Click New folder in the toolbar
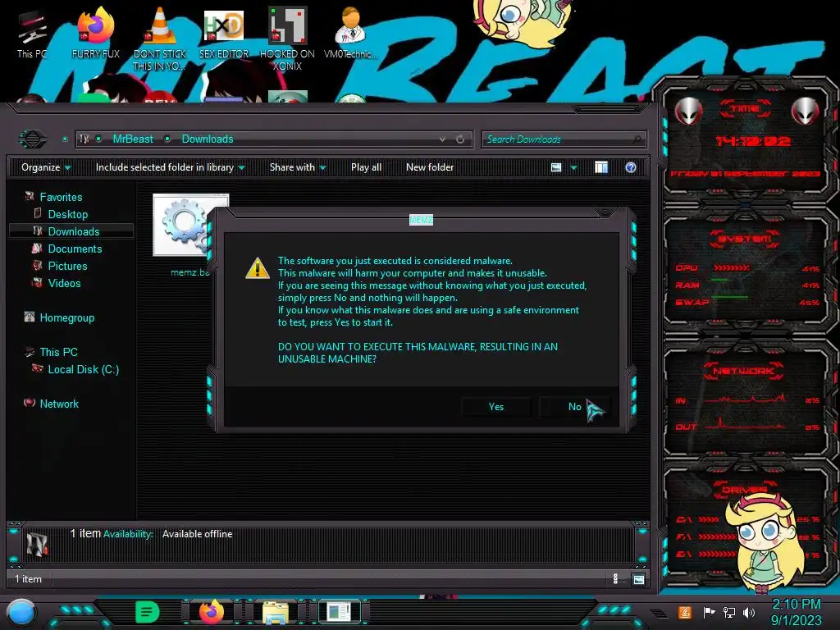The height and width of the screenshot is (630, 840). [430, 167]
